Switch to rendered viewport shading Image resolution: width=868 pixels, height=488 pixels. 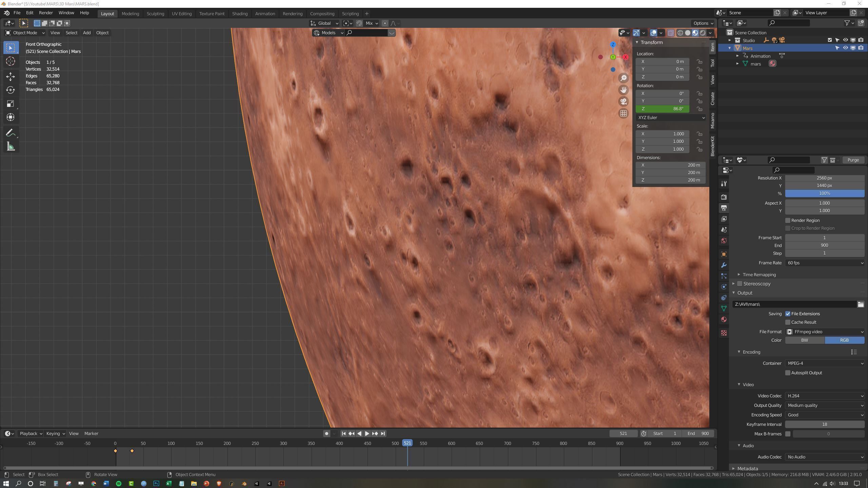click(x=703, y=33)
